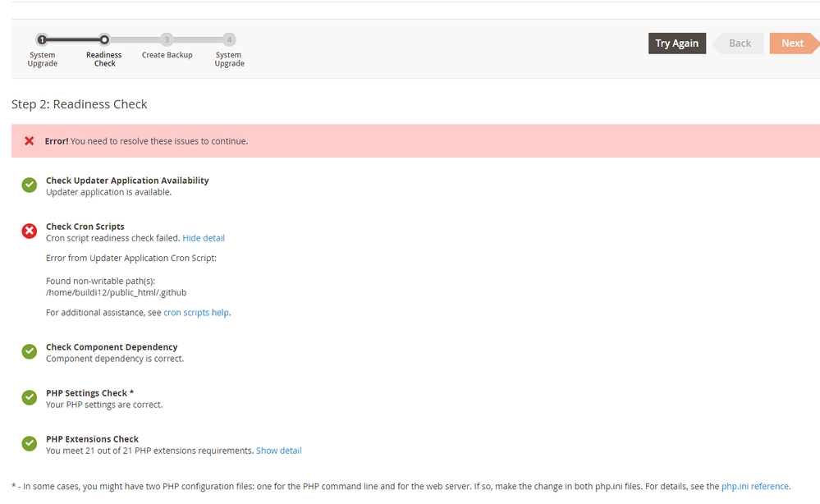
Task: Click the green check icon beside PHP Settings Check
Action: click(30, 398)
